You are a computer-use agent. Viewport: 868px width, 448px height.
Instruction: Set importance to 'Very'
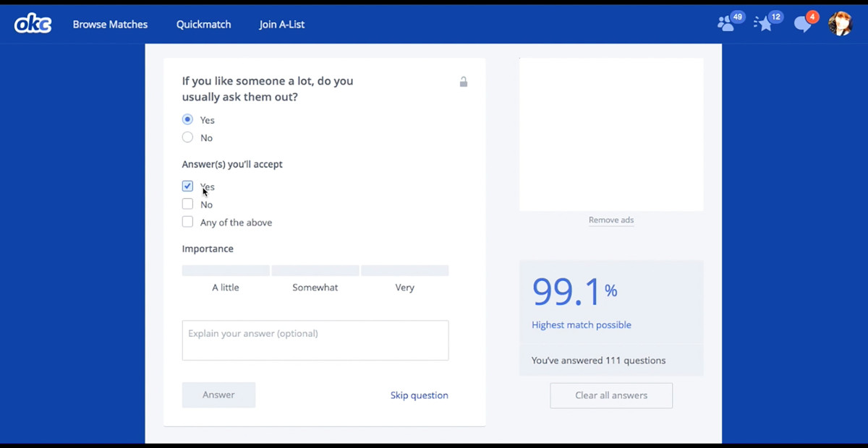pyautogui.click(x=404, y=271)
